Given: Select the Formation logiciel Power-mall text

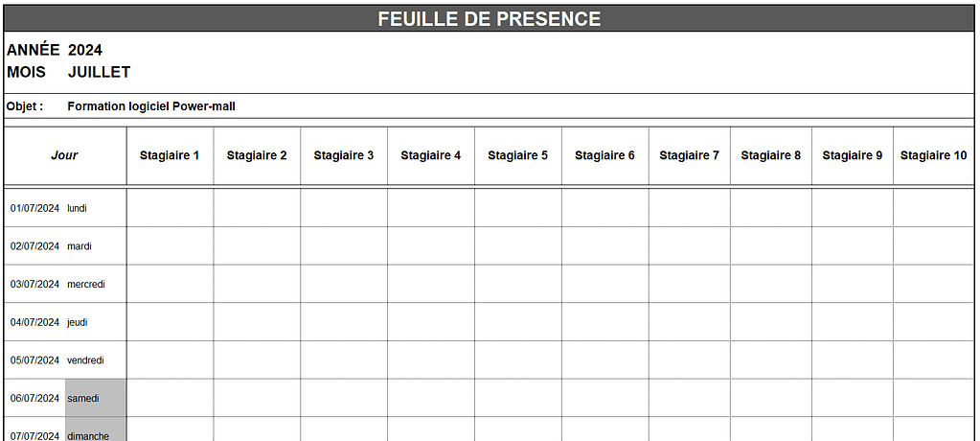Looking at the screenshot, I should 151,106.
